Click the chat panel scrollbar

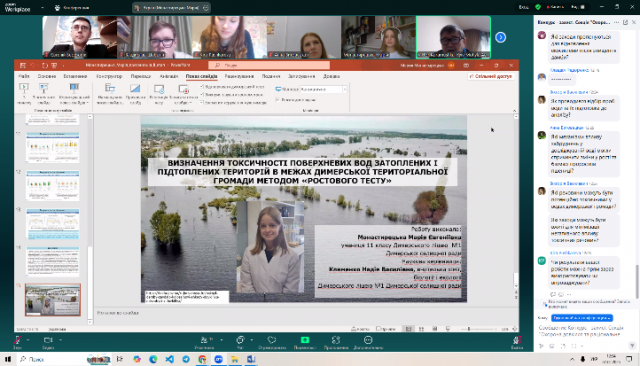(x=637, y=282)
